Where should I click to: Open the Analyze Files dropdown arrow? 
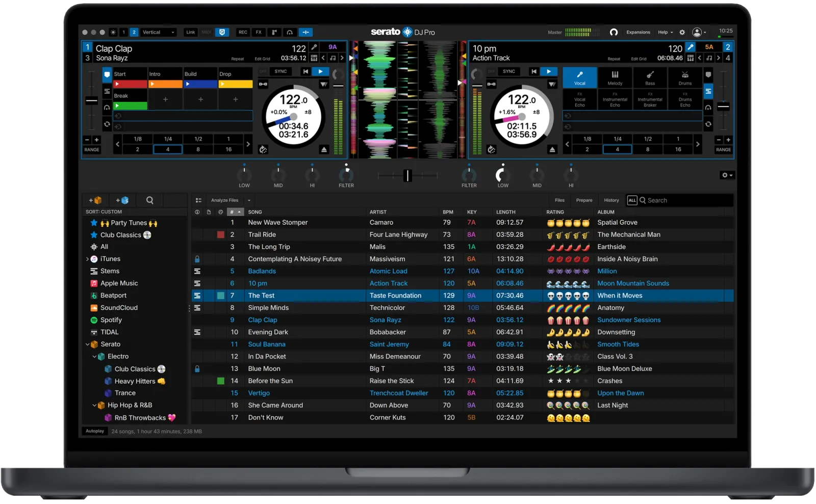tap(249, 201)
